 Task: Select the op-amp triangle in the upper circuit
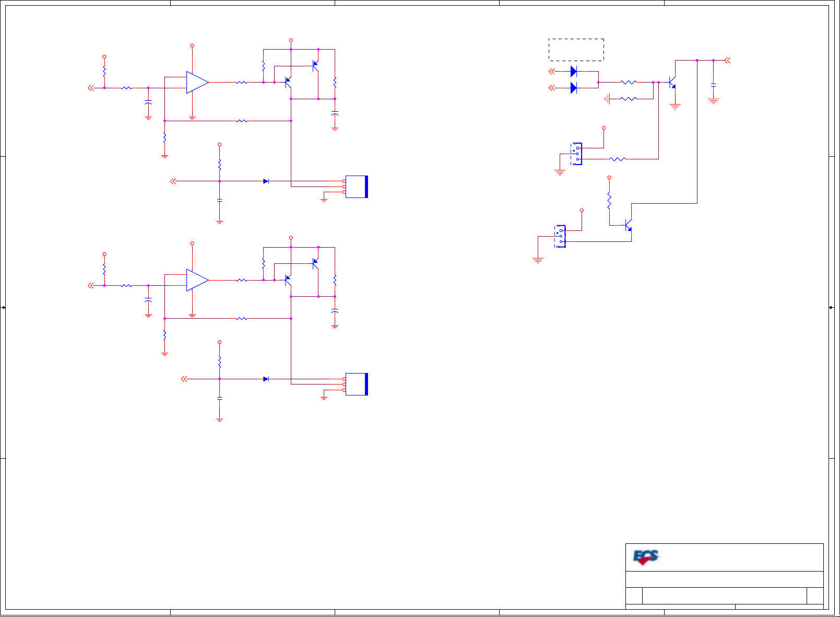click(x=198, y=83)
